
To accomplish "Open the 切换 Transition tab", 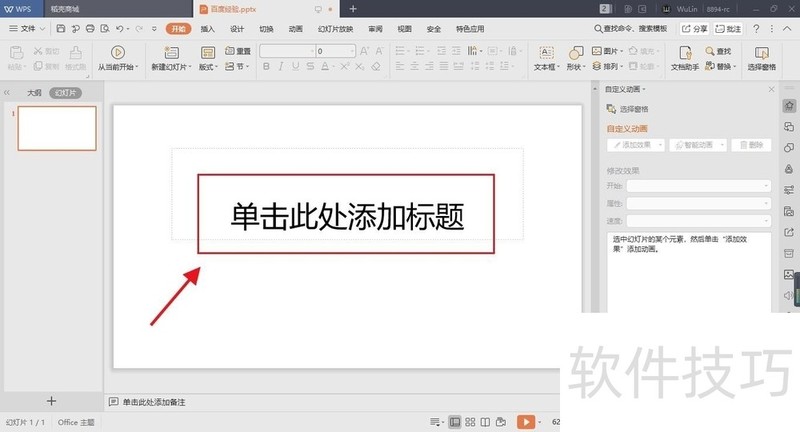I will 266,29.
